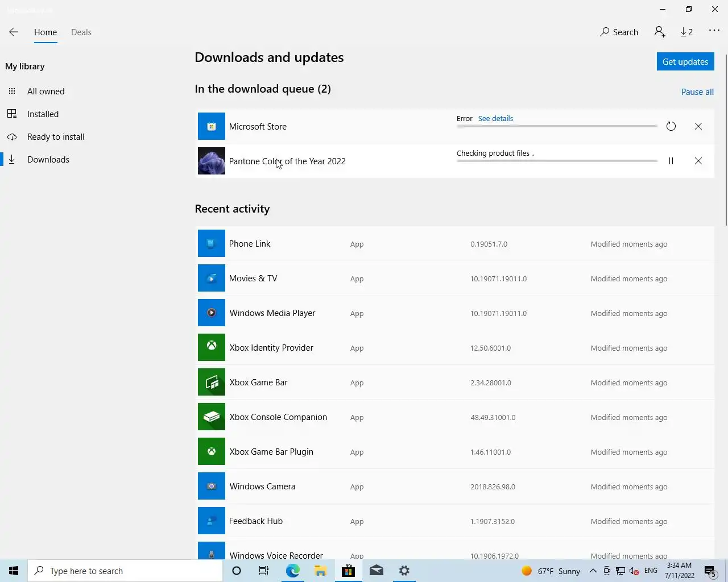Click the Xbox Game Bar Plugin icon

click(x=212, y=452)
